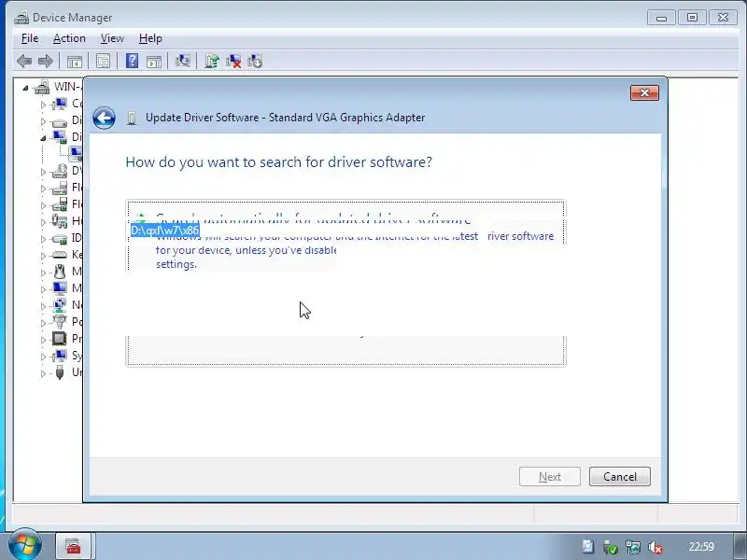The width and height of the screenshot is (747, 560).
Task: Click the Forward arrow in Device Manager toolbar
Action: pyautogui.click(x=45, y=61)
